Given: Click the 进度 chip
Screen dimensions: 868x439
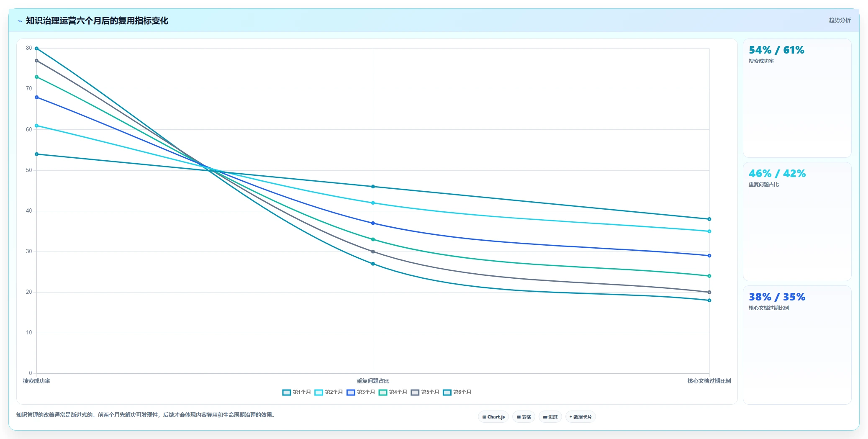Looking at the screenshot, I should click(x=550, y=417).
